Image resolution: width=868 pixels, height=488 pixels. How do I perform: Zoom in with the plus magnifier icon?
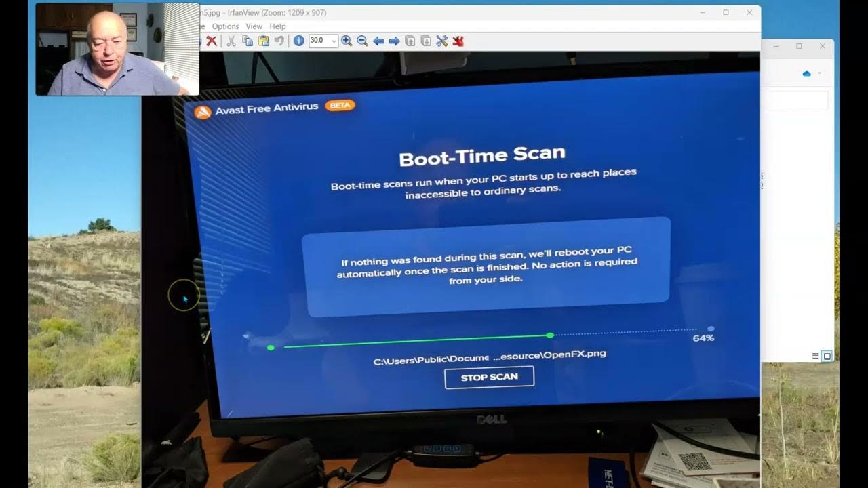[x=347, y=41]
